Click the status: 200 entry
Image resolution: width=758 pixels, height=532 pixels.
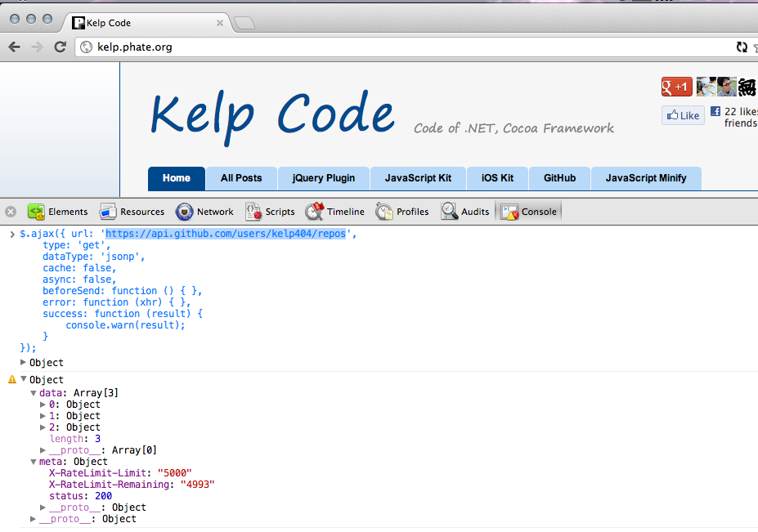click(x=80, y=496)
